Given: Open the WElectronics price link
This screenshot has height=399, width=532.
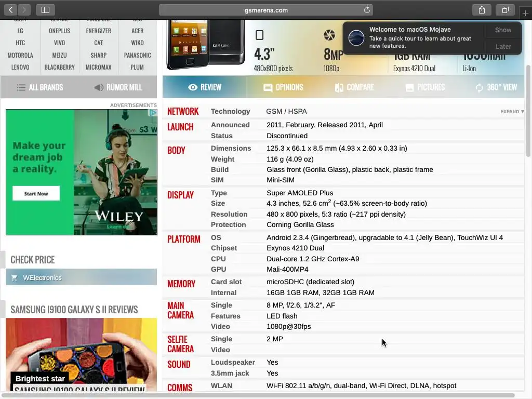Looking at the screenshot, I should click(81, 277).
